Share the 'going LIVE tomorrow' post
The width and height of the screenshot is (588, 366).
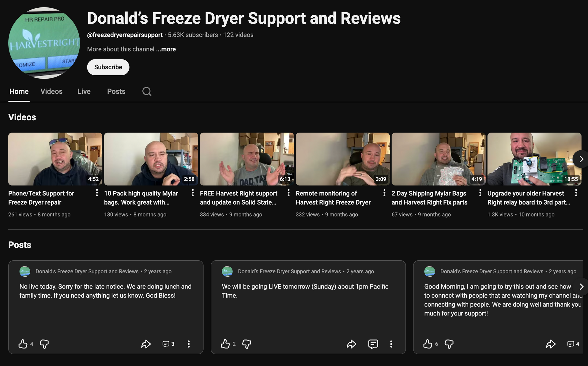(x=352, y=344)
